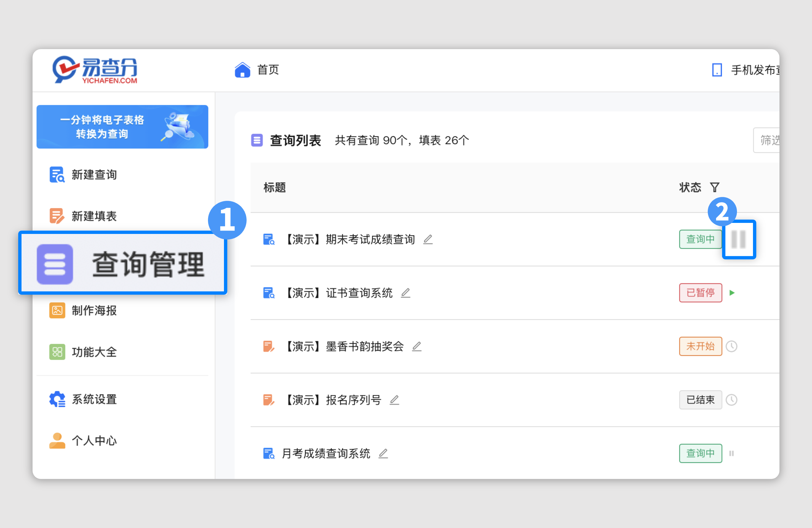Click the 个人中心 user icon
This screenshot has width=812, height=528.
57,441
